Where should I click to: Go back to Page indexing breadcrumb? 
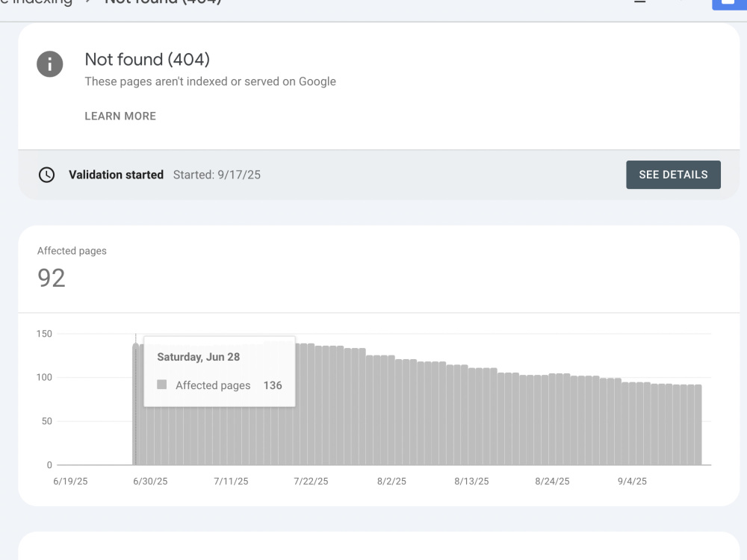click(x=36, y=2)
